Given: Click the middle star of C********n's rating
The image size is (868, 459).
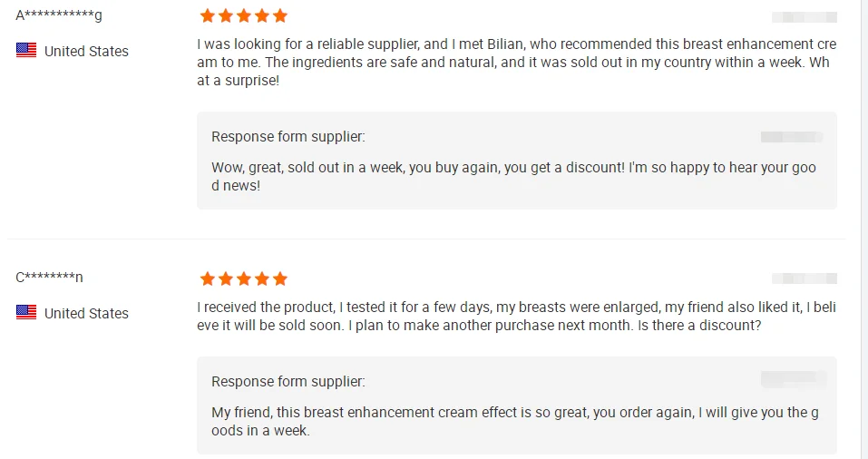Looking at the screenshot, I should coord(244,278).
